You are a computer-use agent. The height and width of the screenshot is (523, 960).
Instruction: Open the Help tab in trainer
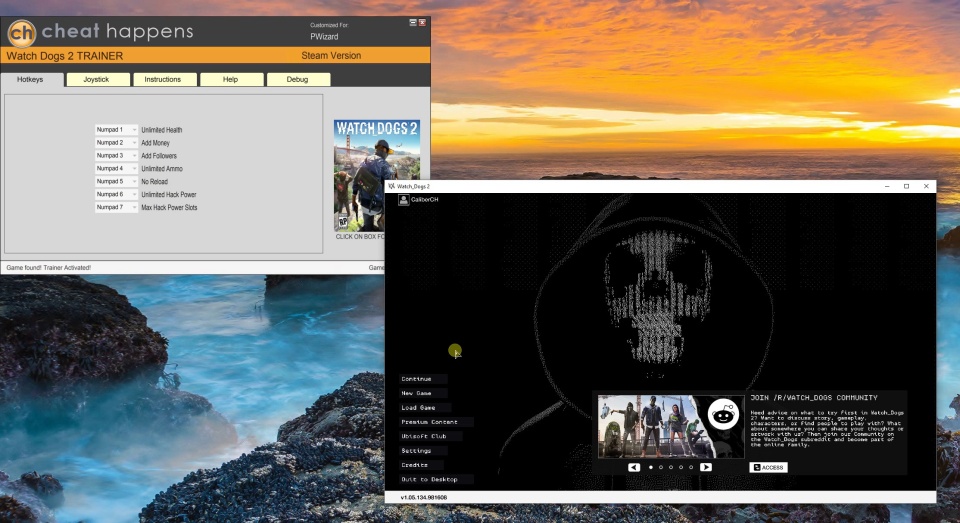click(231, 80)
